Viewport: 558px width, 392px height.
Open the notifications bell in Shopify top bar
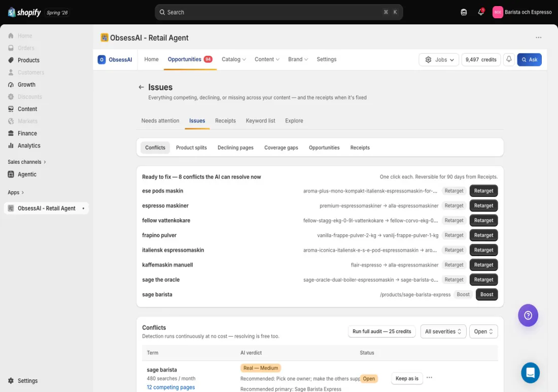click(x=481, y=12)
